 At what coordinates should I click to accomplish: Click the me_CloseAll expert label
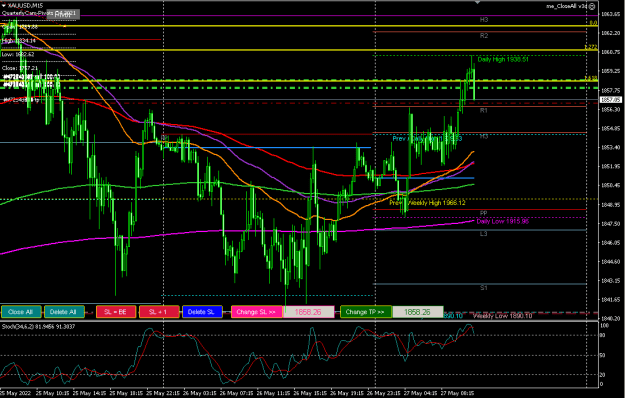(x=567, y=6)
